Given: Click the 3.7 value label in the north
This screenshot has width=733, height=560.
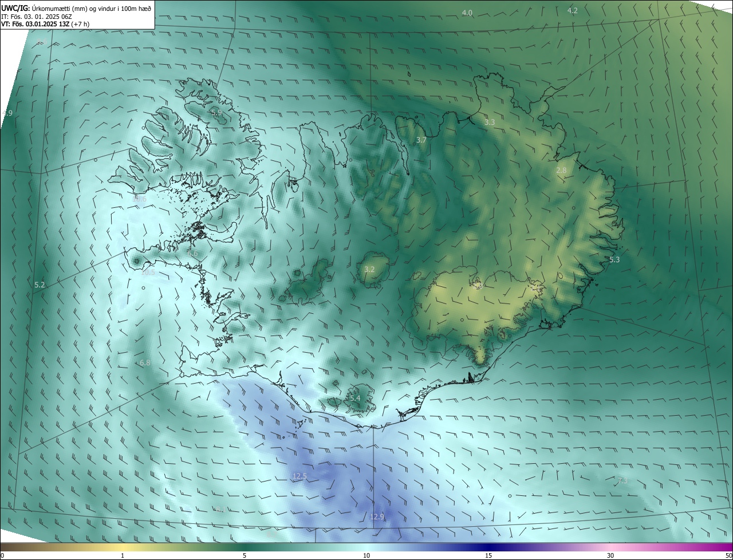Looking at the screenshot, I should [x=421, y=140].
